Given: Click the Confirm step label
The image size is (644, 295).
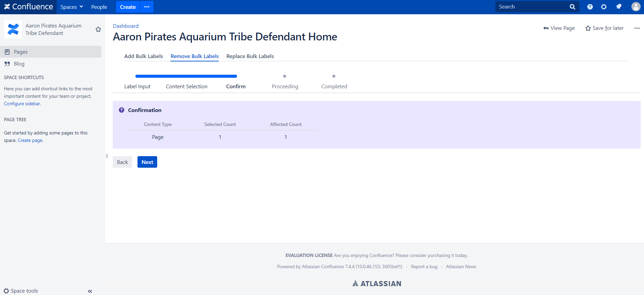Looking at the screenshot, I should [236, 87].
